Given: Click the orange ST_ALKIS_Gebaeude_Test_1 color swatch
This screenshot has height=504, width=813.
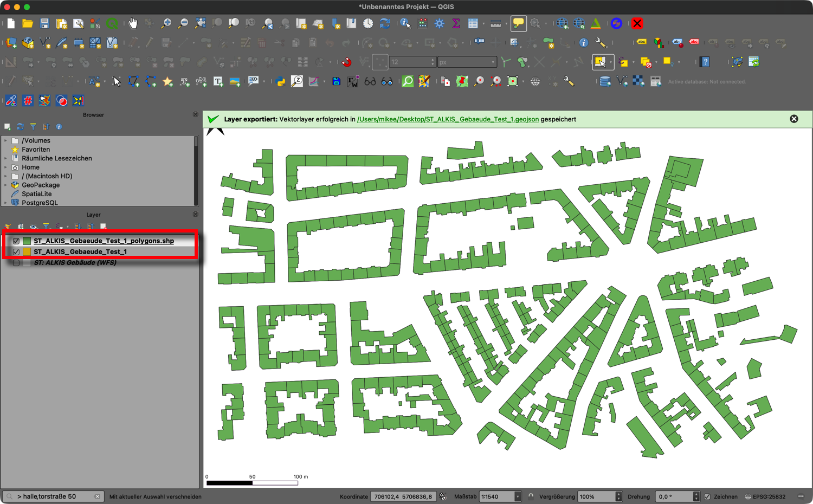Looking at the screenshot, I should [x=27, y=252].
